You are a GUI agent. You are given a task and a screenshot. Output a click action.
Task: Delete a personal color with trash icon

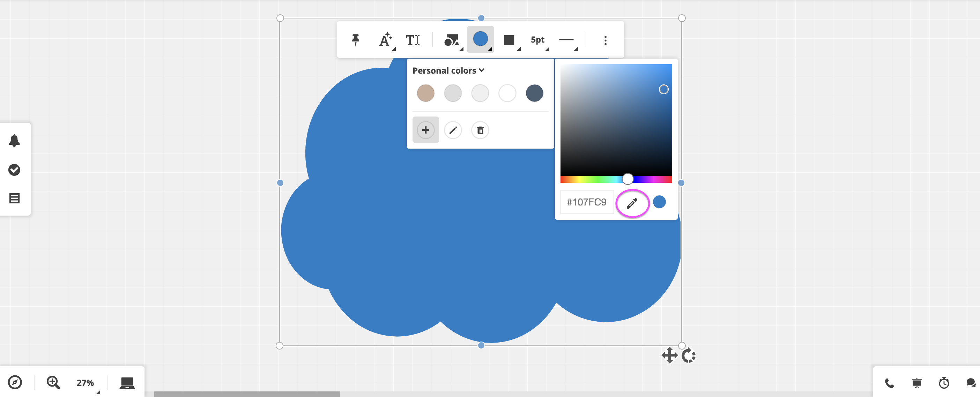tap(480, 130)
